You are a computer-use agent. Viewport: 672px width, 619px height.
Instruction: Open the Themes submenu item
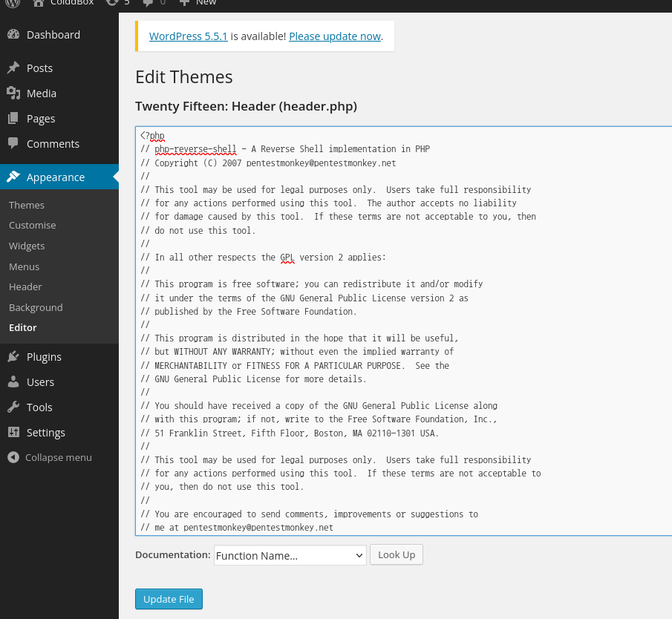pos(27,205)
